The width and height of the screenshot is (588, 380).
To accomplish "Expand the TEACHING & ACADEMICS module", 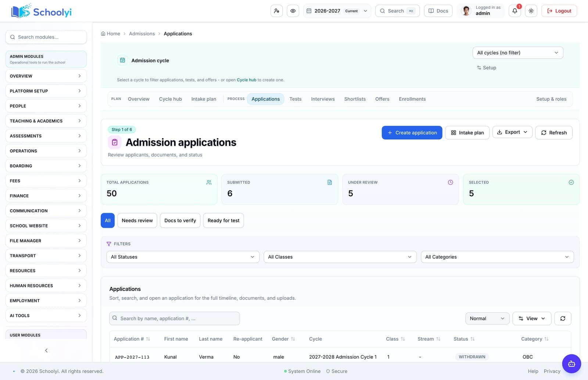I will tap(46, 121).
